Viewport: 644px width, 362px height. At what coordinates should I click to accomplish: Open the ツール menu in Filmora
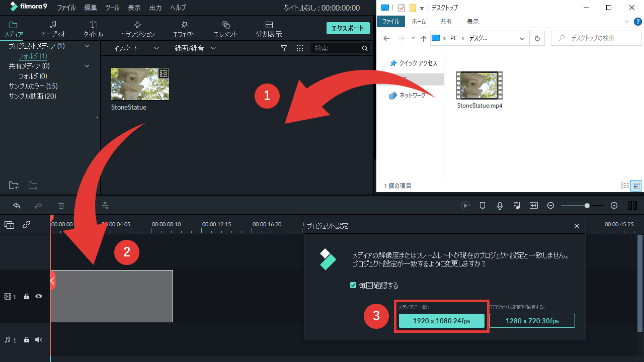click(112, 8)
